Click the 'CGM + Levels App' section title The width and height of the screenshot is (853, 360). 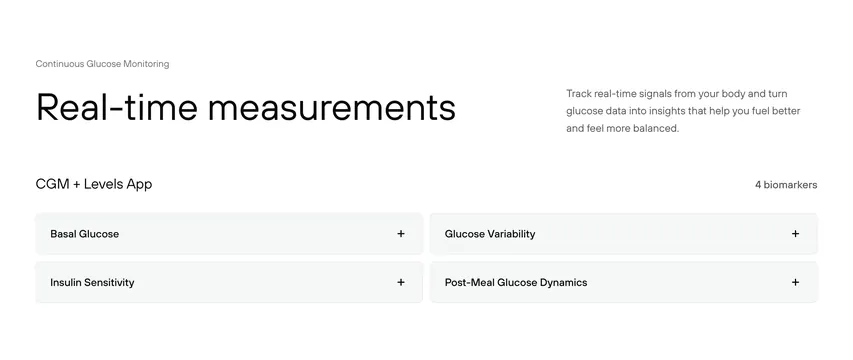[x=94, y=184]
